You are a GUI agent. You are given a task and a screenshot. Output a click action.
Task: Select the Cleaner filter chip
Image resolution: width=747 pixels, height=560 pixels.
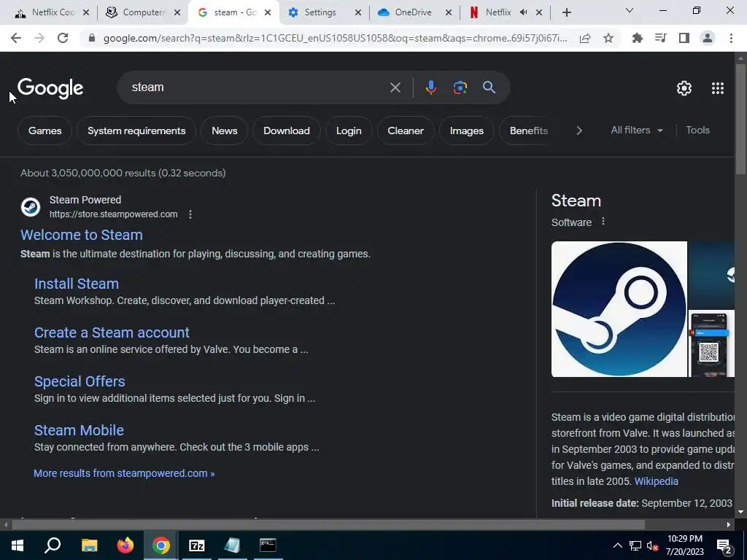tap(406, 131)
